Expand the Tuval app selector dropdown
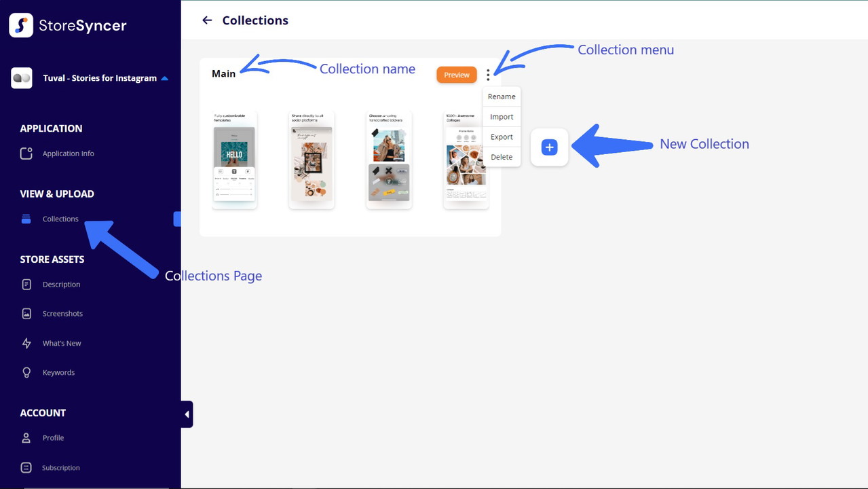The image size is (868, 489). 164,78
